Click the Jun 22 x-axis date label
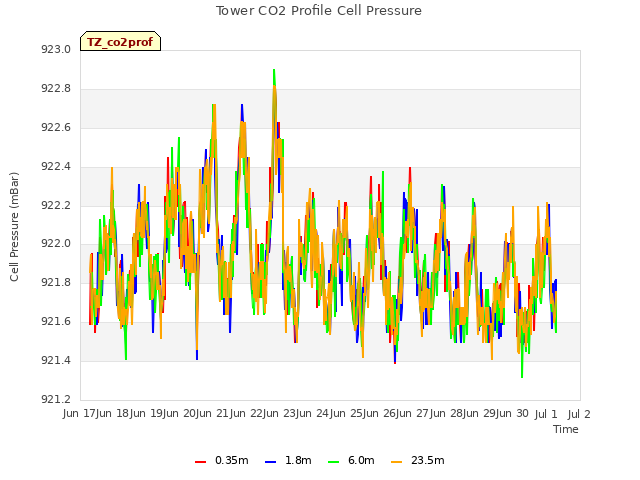 (x=247, y=414)
